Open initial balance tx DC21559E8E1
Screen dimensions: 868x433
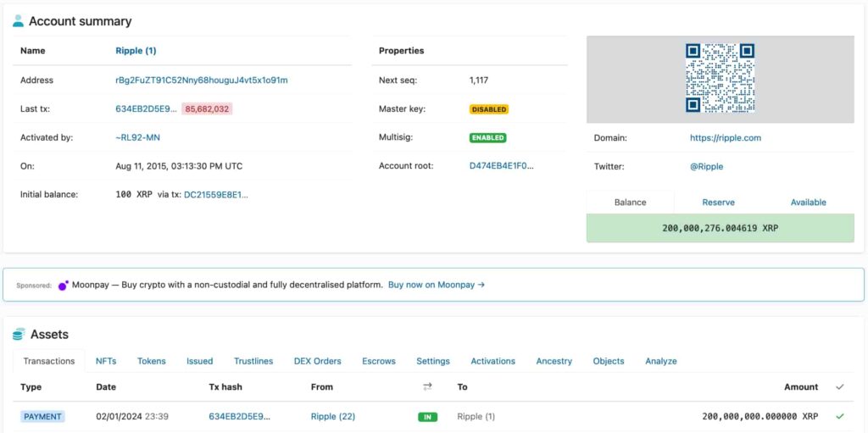(216, 195)
